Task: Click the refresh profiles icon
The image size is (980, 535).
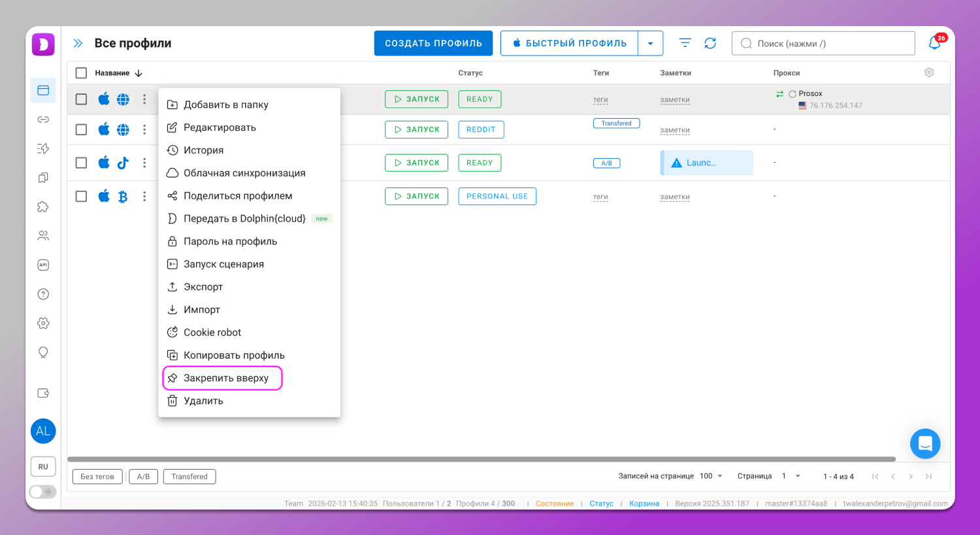Action: (x=710, y=43)
